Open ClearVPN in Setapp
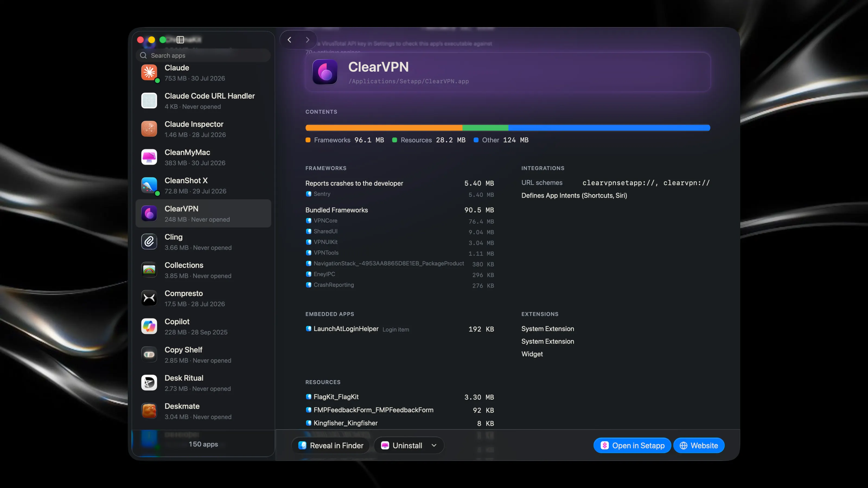The width and height of the screenshot is (868, 488). pos(632,445)
